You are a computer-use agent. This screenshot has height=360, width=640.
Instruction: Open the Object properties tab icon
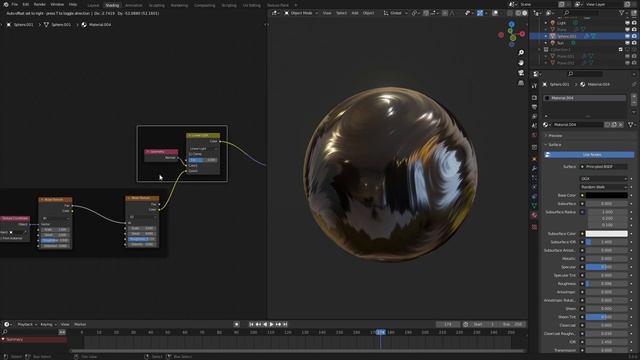coord(534,159)
